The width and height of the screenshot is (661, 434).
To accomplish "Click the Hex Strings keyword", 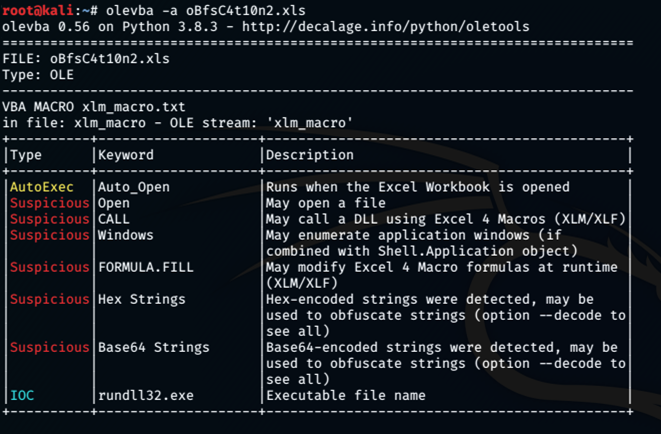I will (x=142, y=299).
